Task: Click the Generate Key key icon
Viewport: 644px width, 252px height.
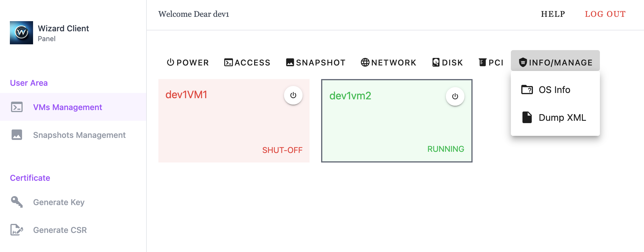Action: (17, 202)
